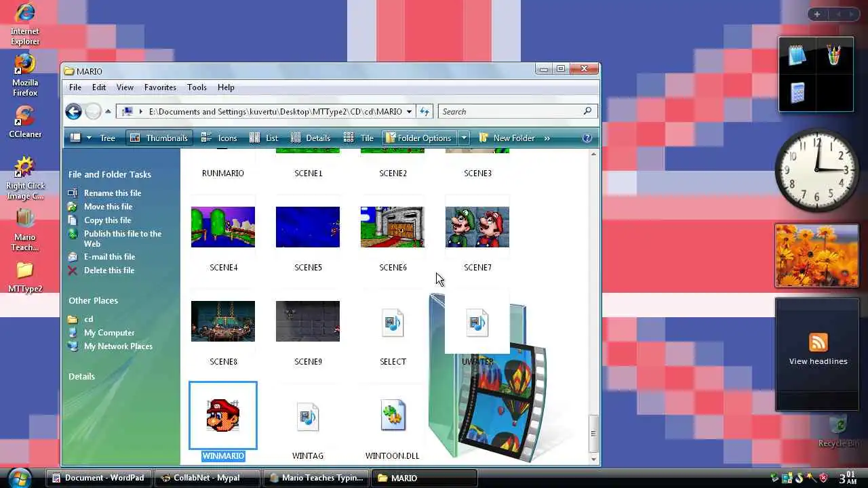Open My Network Places link
This screenshot has height=488, width=868.
(118, 346)
